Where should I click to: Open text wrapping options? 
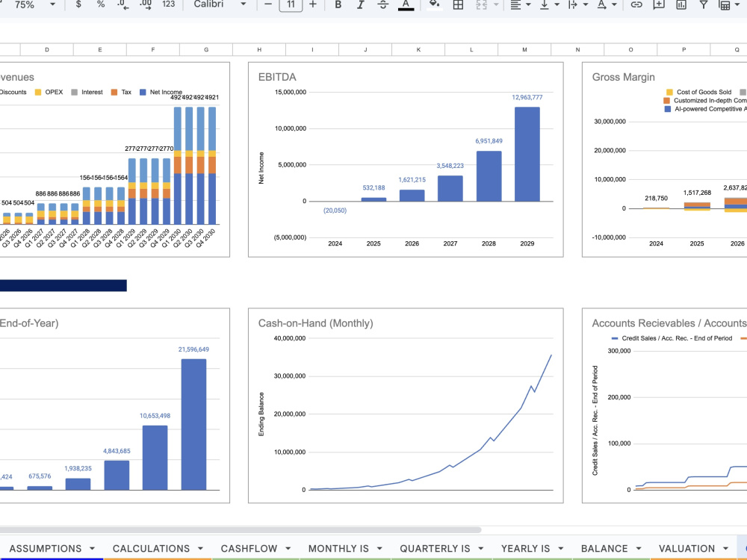577,4
